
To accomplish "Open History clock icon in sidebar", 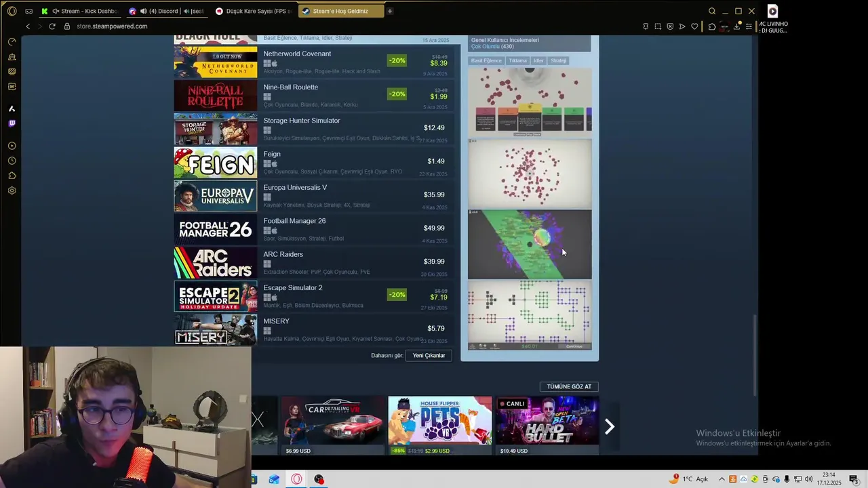I will click(x=12, y=161).
